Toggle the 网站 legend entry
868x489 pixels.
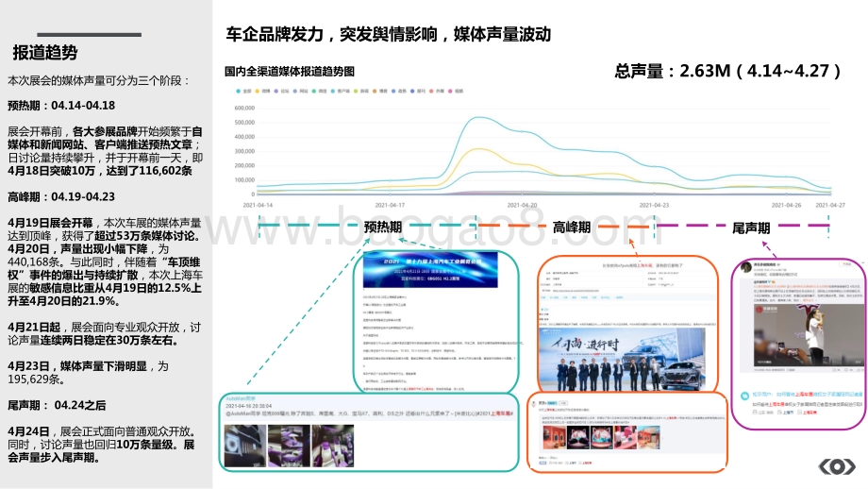[300, 91]
